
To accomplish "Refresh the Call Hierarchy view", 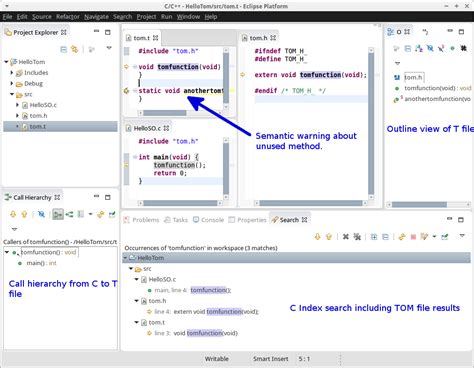I will point(101,214).
